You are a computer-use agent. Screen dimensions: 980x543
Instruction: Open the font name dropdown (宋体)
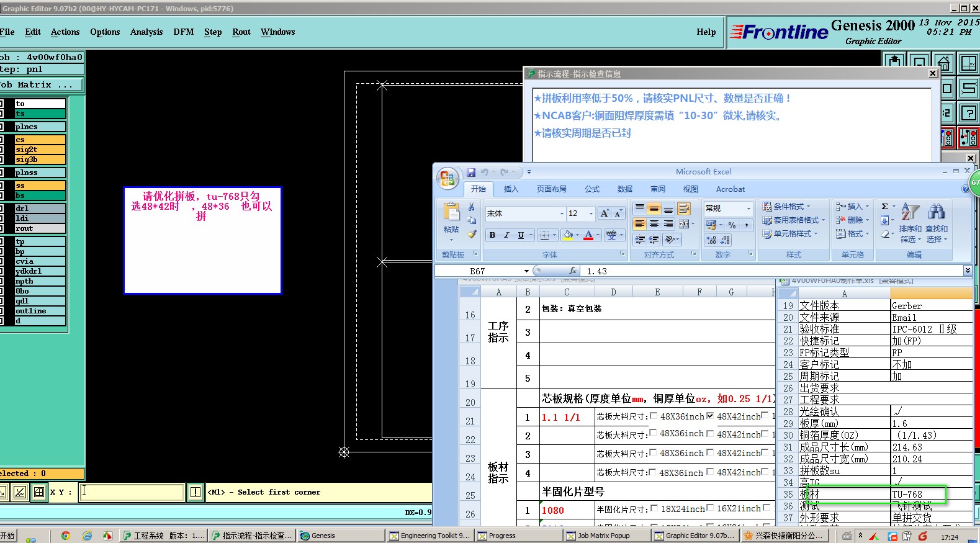click(562, 213)
